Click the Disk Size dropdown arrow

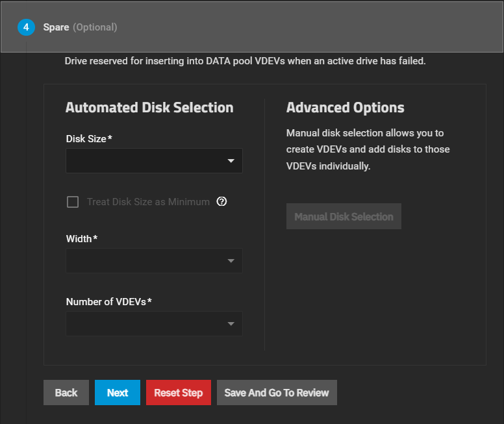(231, 160)
